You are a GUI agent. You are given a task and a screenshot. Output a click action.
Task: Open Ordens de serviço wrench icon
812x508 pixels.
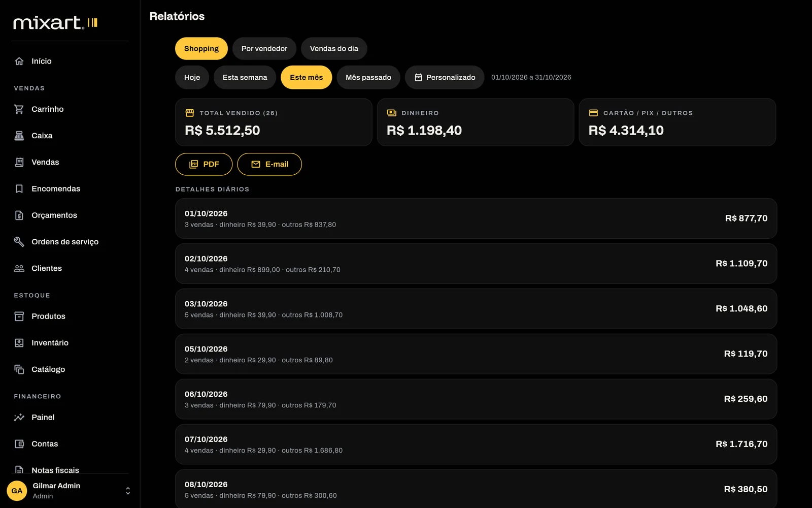pos(19,242)
